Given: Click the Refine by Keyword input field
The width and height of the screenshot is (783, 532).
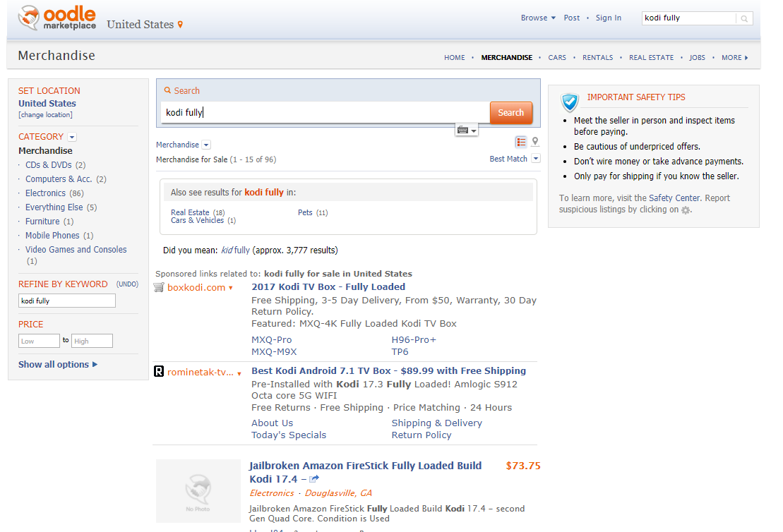Looking at the screenshot, I should tap(67, 301).
